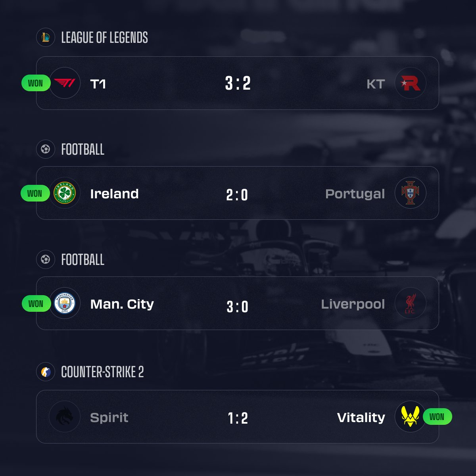The image size is (476, 476).
Task: Click the WON badge next to T1
Action: (35, 83)
